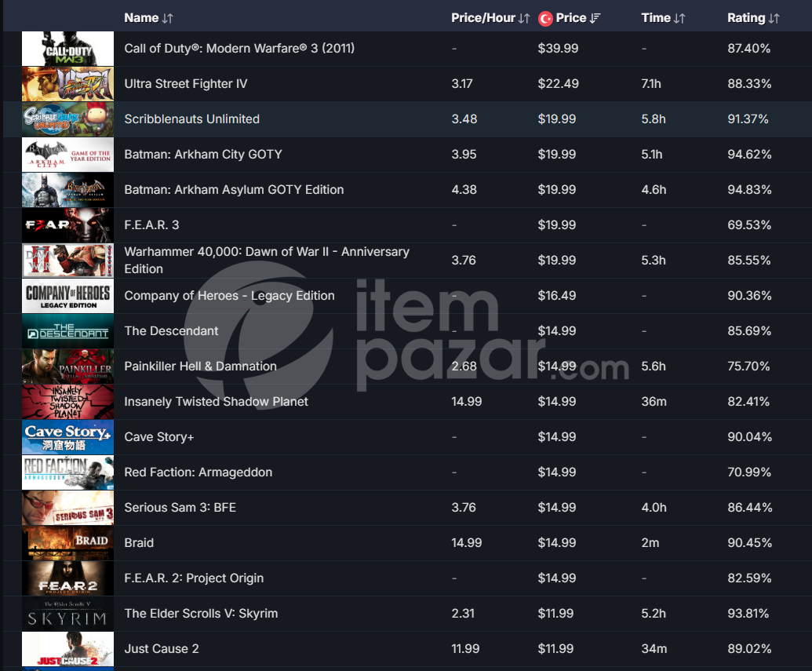Open Skyrim cover thumbnail

67,614
